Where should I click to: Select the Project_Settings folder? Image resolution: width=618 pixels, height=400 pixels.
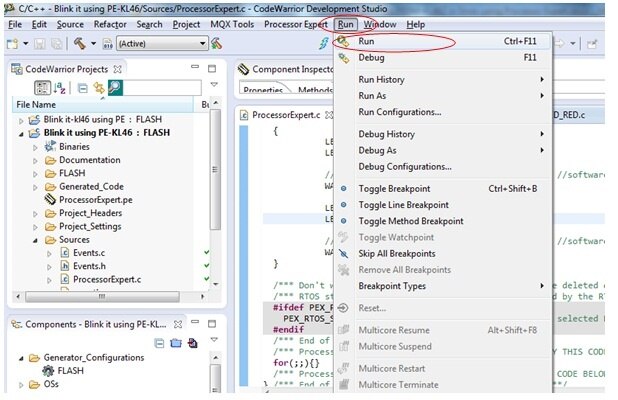90,227
